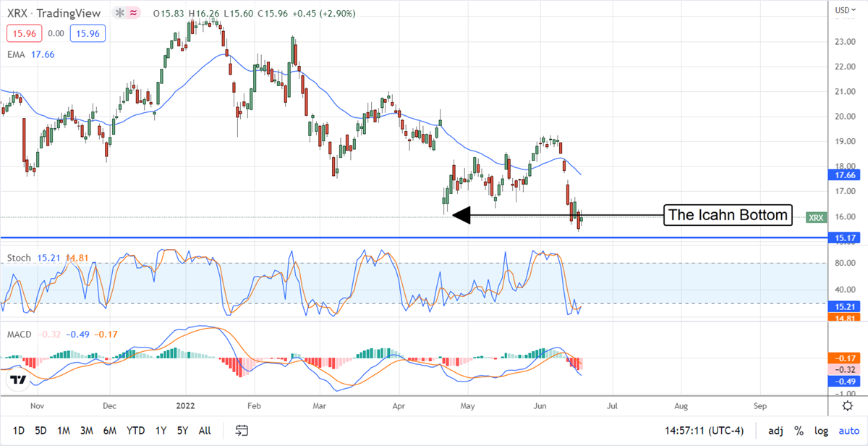Click the blue 15.17 price line label

click(x=844, y=237)
